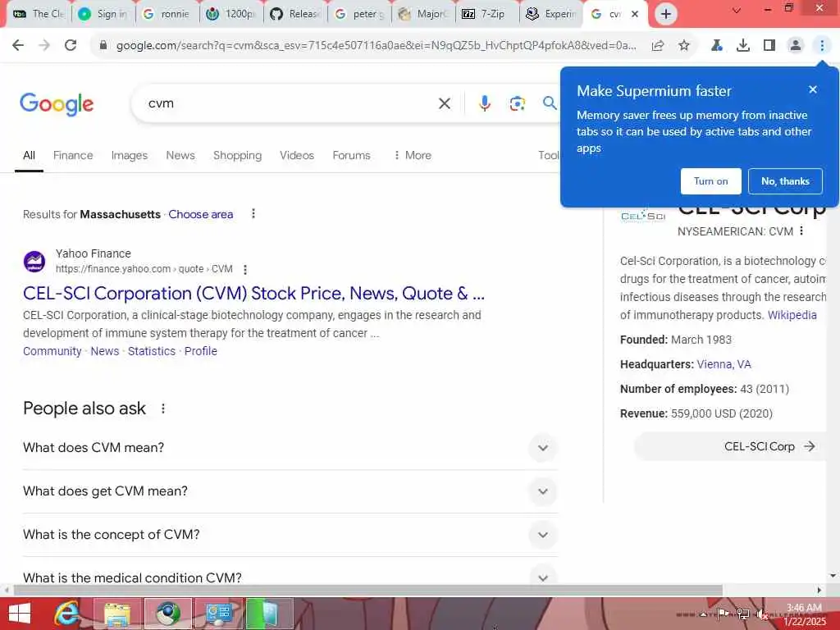Open options next to Choose area
The height and width of the screenshot is (630, 840).
[253, 214]
